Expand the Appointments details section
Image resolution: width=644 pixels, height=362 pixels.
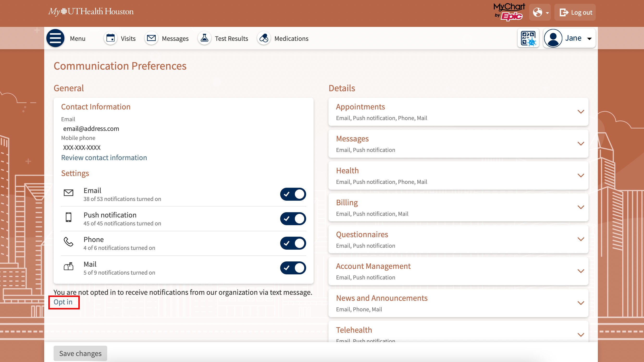coord(581,112)
